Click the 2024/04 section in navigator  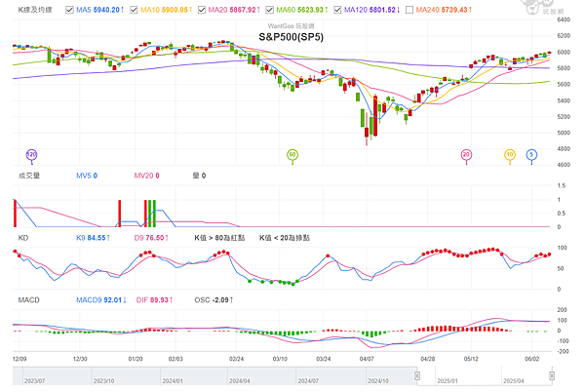[x=239, y=381]
